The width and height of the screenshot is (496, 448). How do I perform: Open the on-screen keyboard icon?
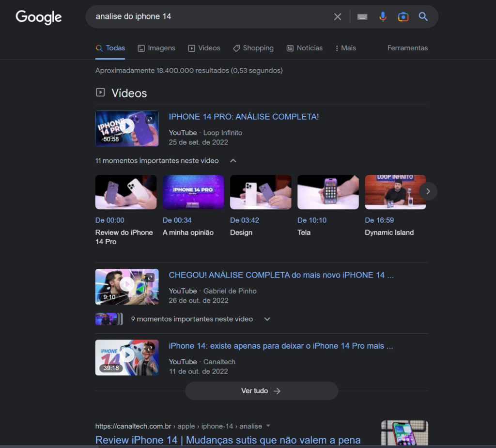coord(362,16)
